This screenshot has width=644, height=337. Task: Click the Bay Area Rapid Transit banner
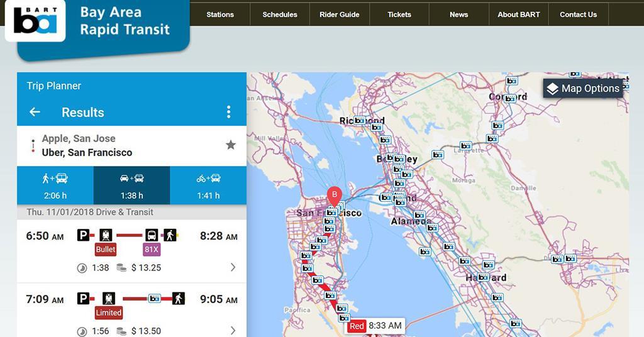125,21
